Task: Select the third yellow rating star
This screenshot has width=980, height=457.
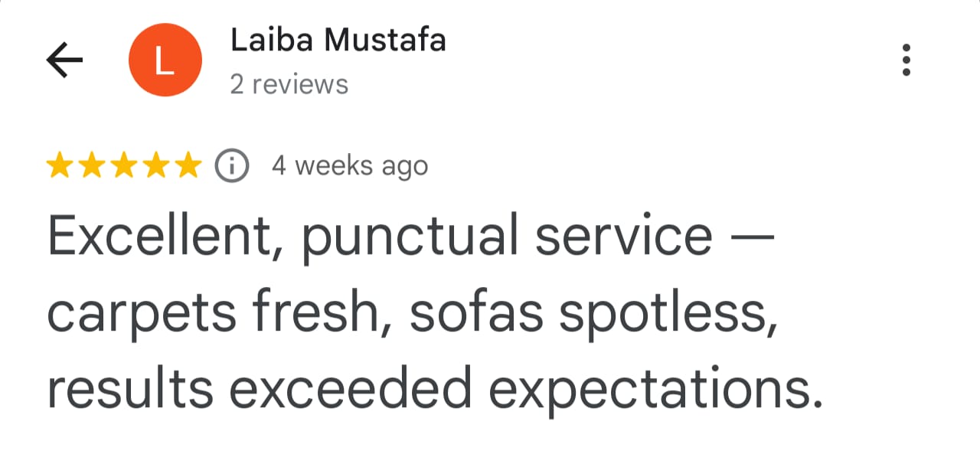Action: (x=123, y=165)
